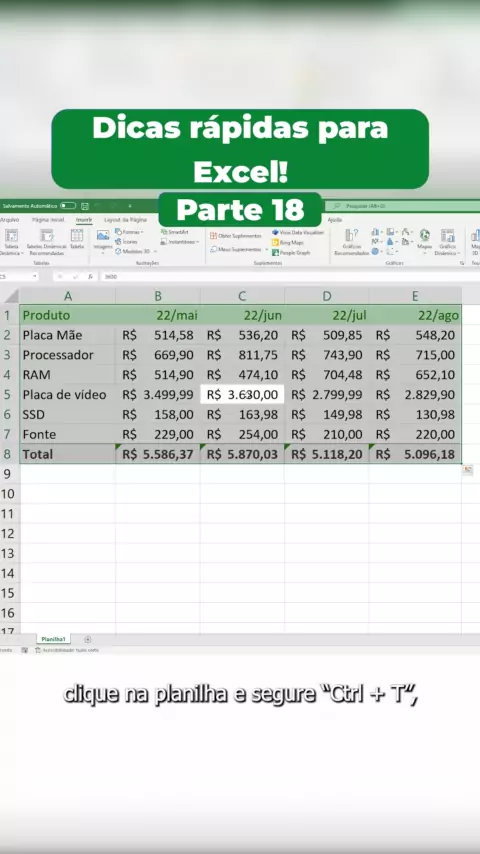Image resolution: width=480 pixels, height=854 pixels.
Task: Open Tabelas Dinâmicas Recomendadas
Action: click(x=46, y=242)
